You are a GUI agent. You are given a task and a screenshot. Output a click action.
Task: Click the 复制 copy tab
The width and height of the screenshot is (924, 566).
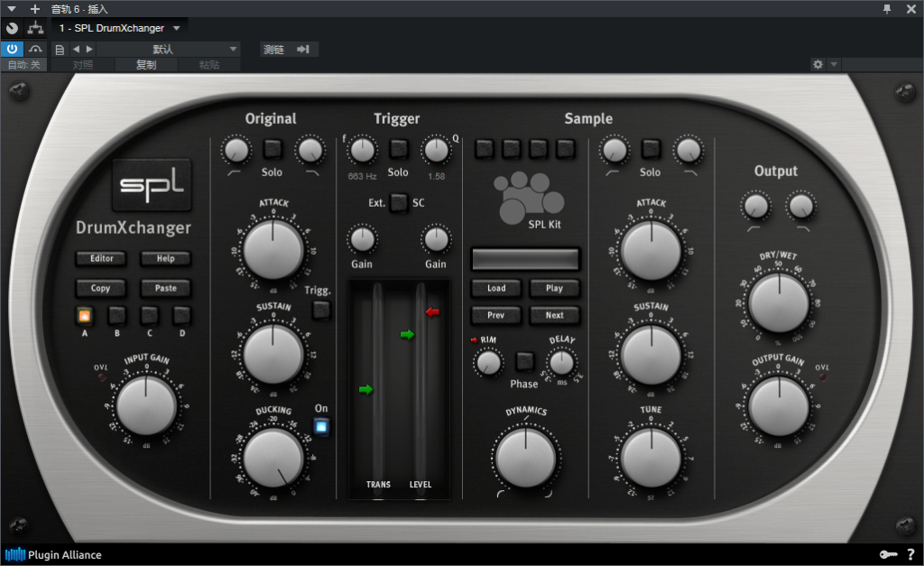click(x=146, y=64)
